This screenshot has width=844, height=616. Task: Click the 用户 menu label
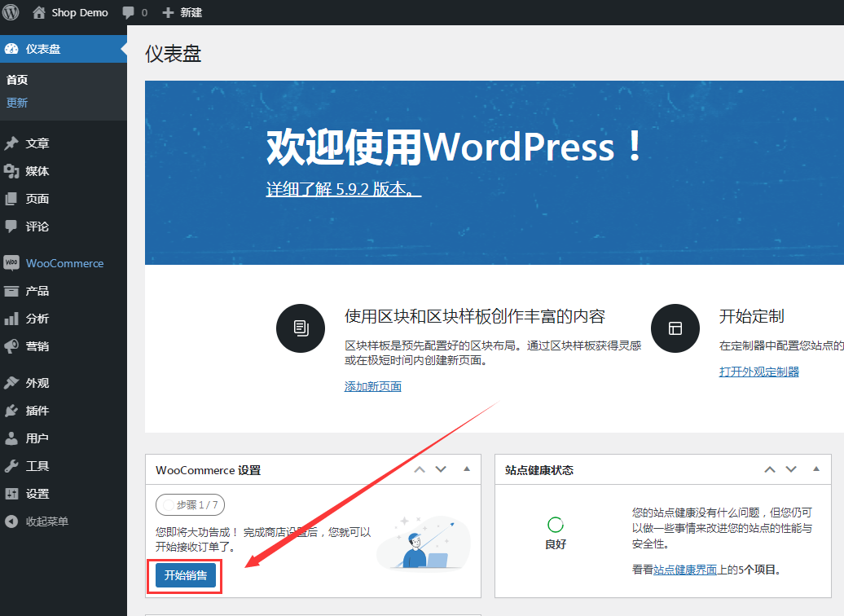point(37,438)
